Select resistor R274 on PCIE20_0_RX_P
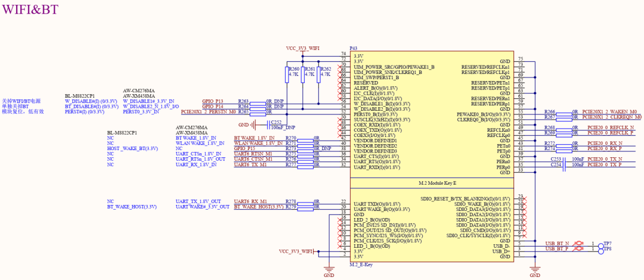The height and width of the screenshot is (280, 644). pos(564,151)
